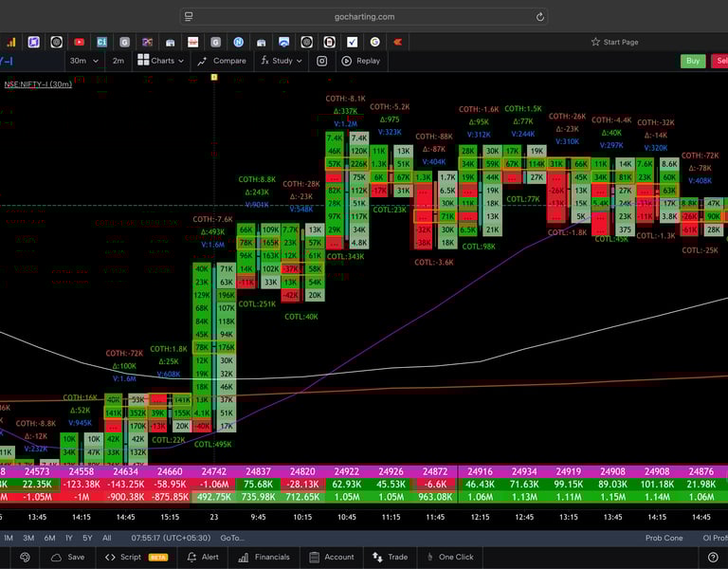The width and height of the screenshot is (728, 569).
Task: Open the Google 'G' bookmark icon
Action: click(x=374, y=43)
